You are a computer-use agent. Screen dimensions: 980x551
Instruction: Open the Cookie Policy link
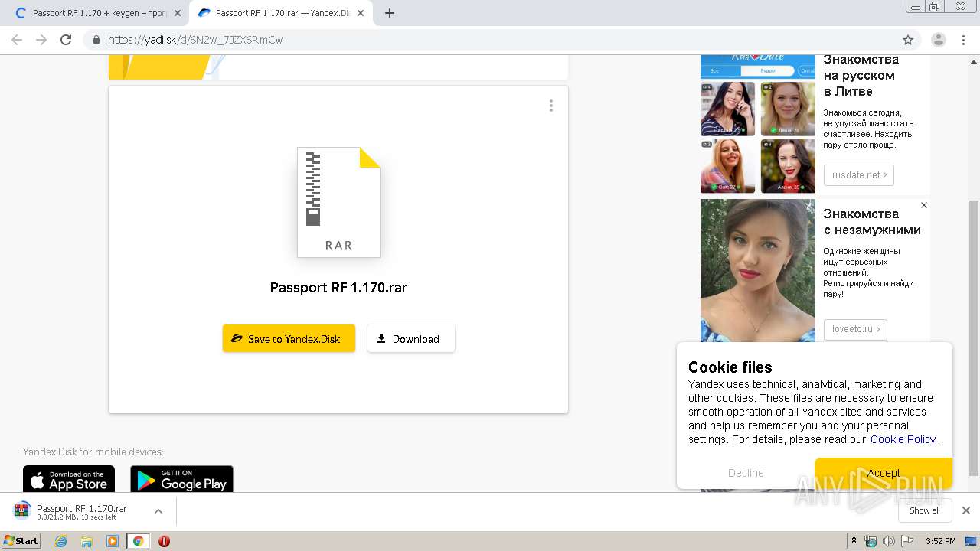(x=903, y=439)
